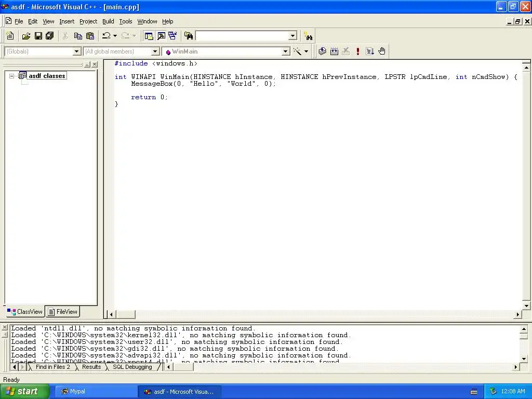The width and height of the screenshot is (532, 399).
Task: Open the WinMain member dropdown
Action: click(286, 51)
